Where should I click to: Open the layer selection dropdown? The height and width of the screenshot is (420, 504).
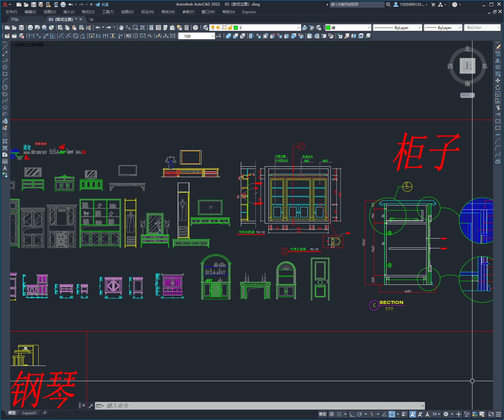299,28
